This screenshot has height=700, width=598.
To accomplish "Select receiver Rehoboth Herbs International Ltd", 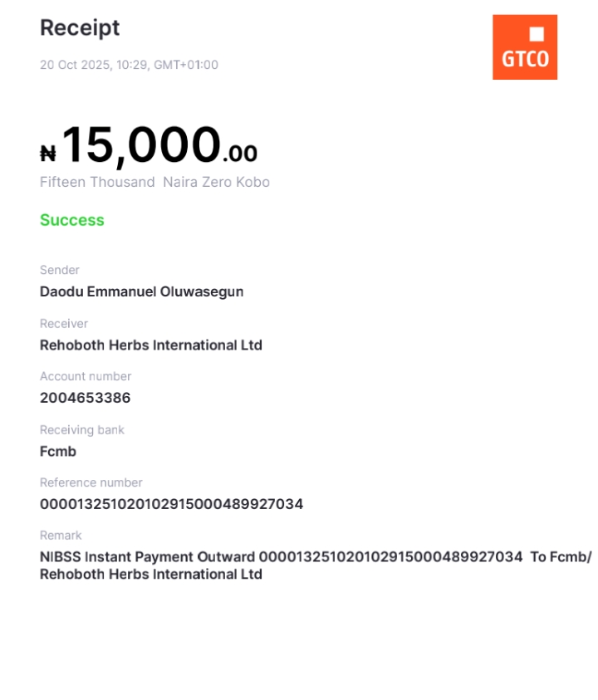I will point(151,345).
